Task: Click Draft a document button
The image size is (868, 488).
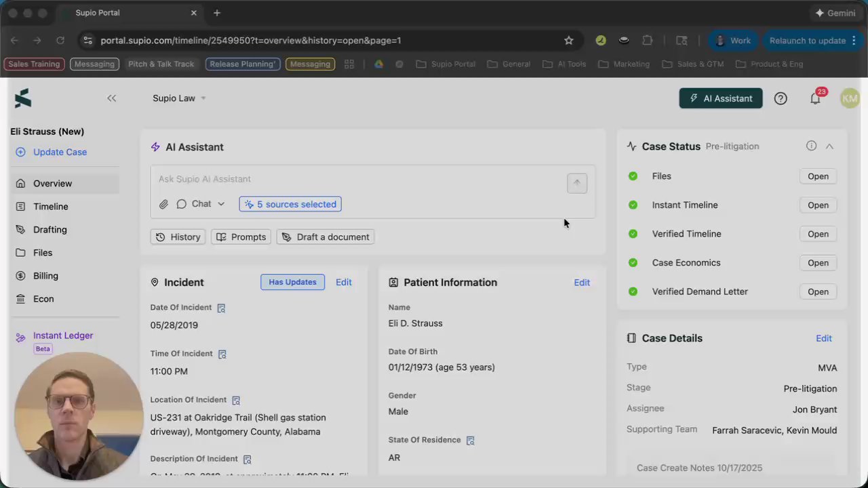Action: tap(326, 237)
